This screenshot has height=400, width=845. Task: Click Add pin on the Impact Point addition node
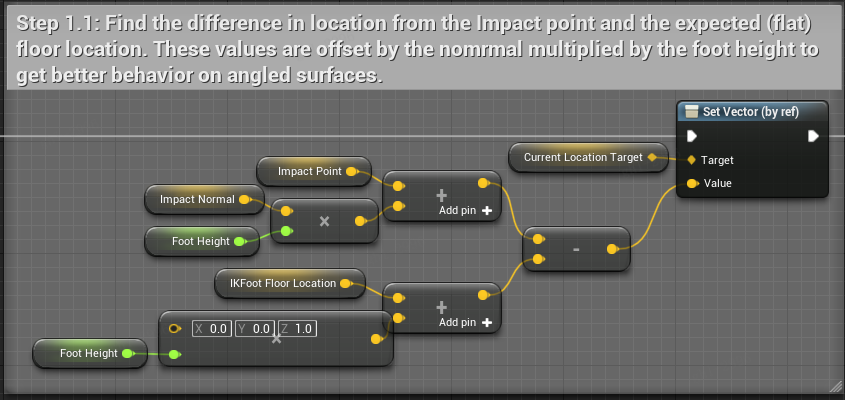pos(466,211)
